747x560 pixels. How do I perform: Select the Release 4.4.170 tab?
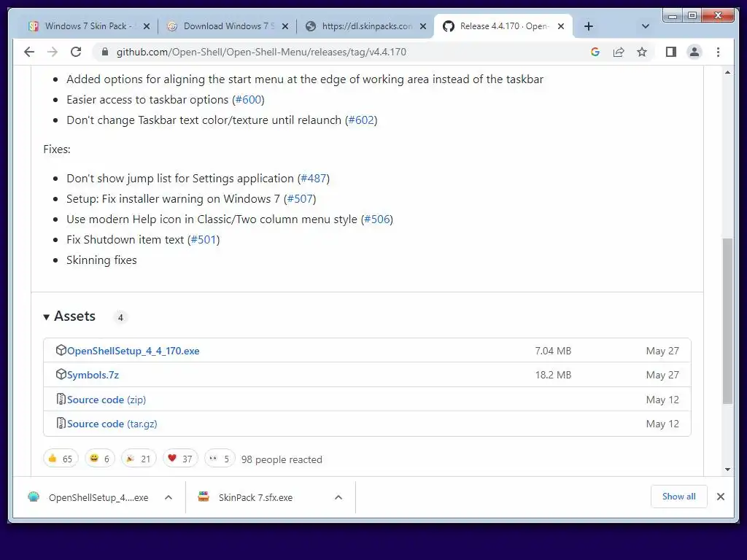click(x=503, y=26)
